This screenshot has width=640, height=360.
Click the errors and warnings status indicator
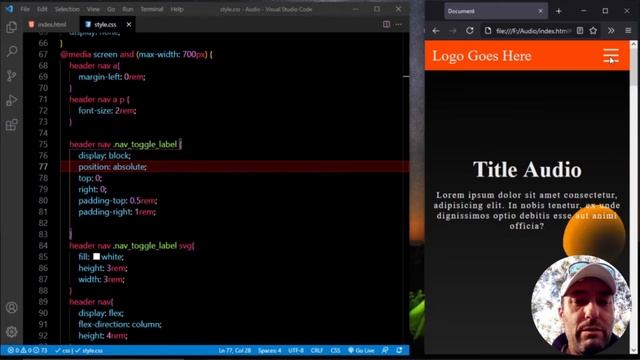pos(27,350)
